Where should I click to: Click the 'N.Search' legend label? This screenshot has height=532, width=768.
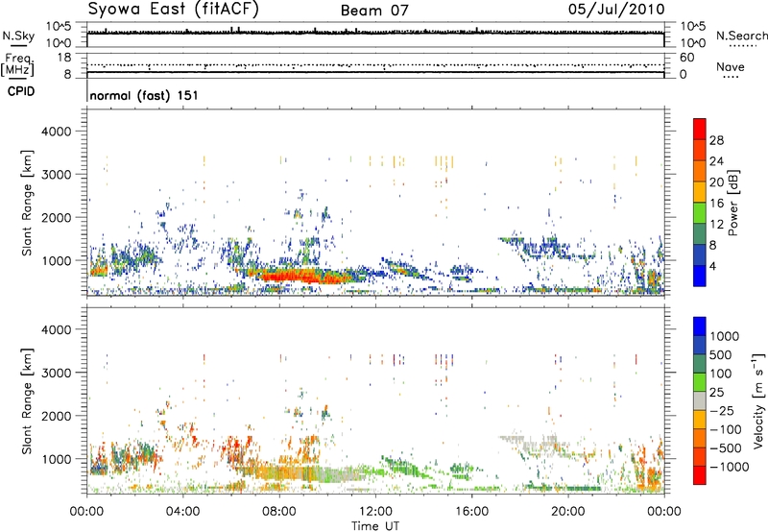741,36
